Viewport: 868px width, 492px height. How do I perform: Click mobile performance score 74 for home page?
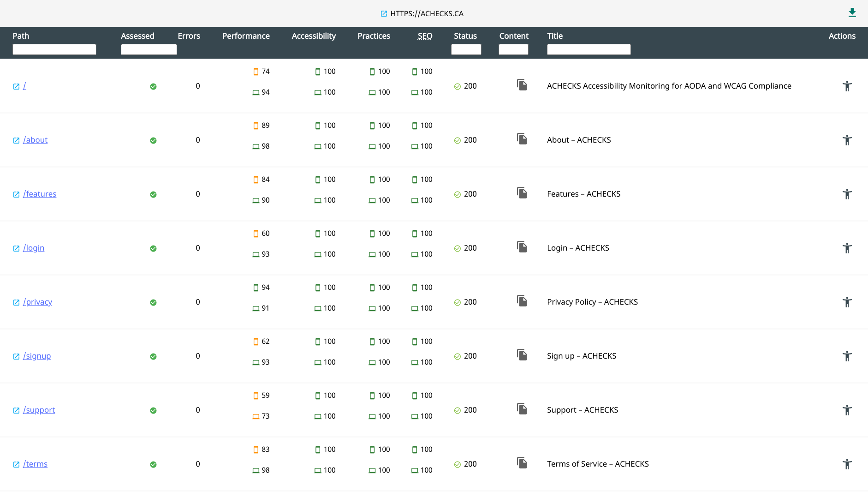262,72
